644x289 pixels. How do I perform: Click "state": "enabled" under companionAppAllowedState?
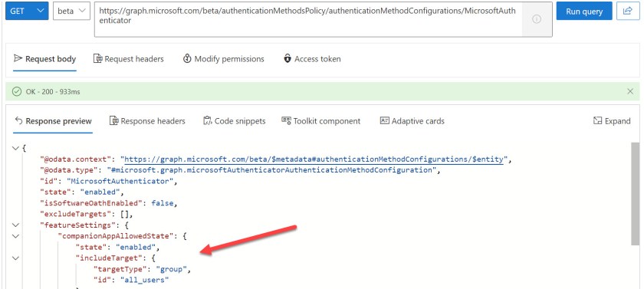point(117,248)
